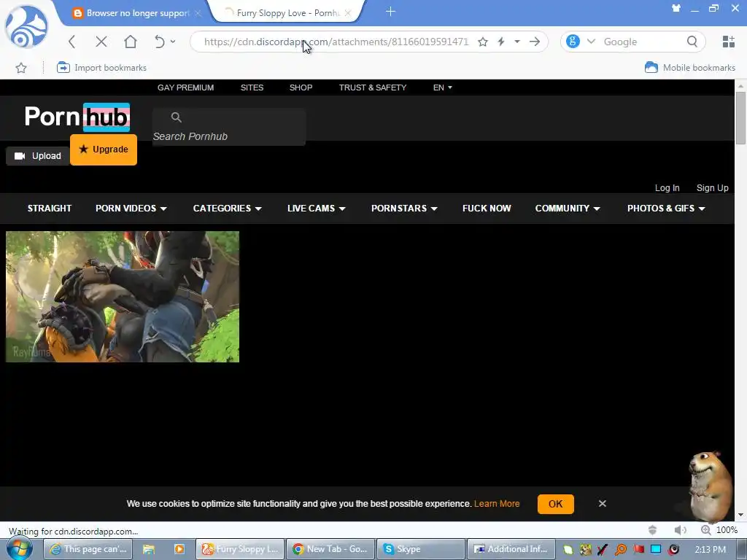This screenshot has height=560, width=747.
Task: Click the lightning speed mode icon
Action: pos(501,42)
